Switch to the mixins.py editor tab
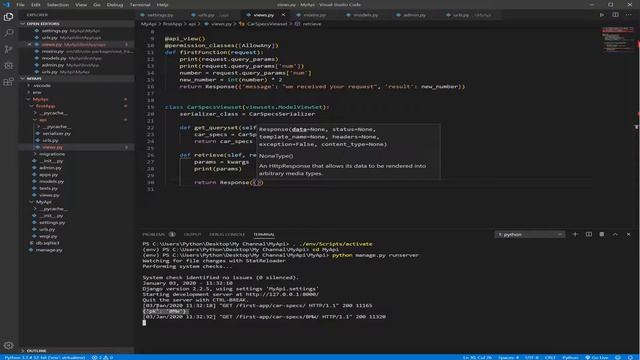Viewport: 640px width, 360px height. 314,15
